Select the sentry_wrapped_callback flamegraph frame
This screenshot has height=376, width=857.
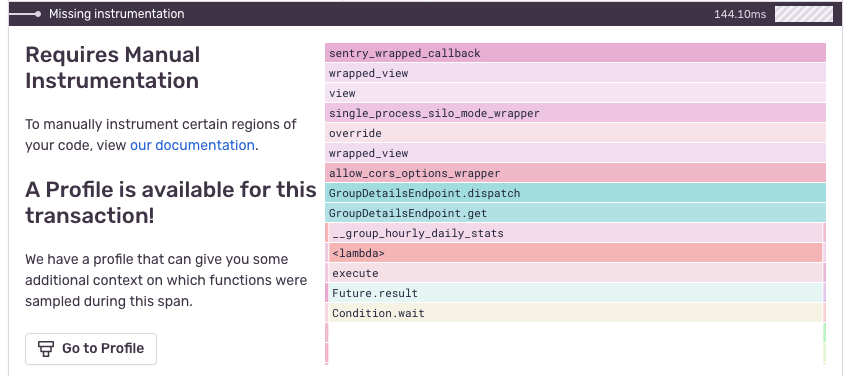pos(575,53)
